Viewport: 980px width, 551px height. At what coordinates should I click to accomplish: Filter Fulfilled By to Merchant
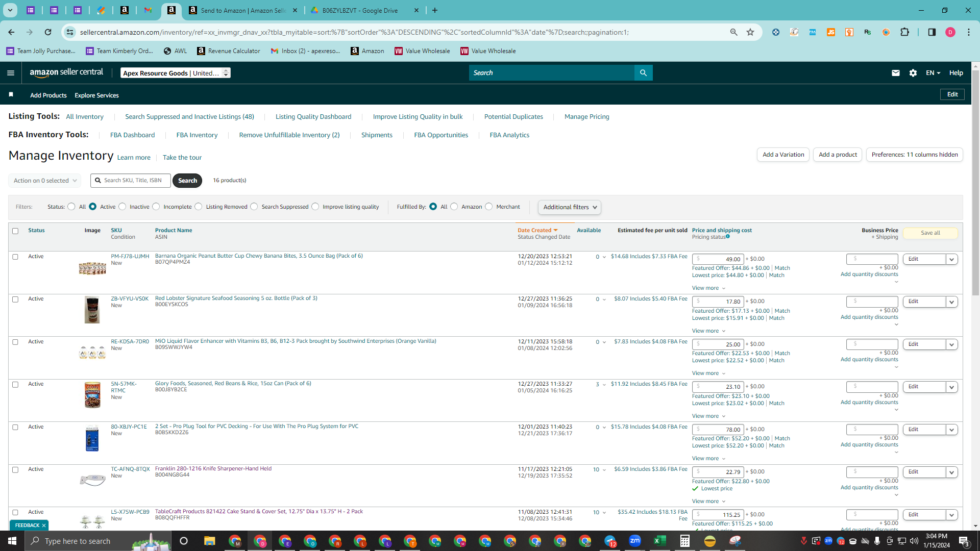pos(489,207)
